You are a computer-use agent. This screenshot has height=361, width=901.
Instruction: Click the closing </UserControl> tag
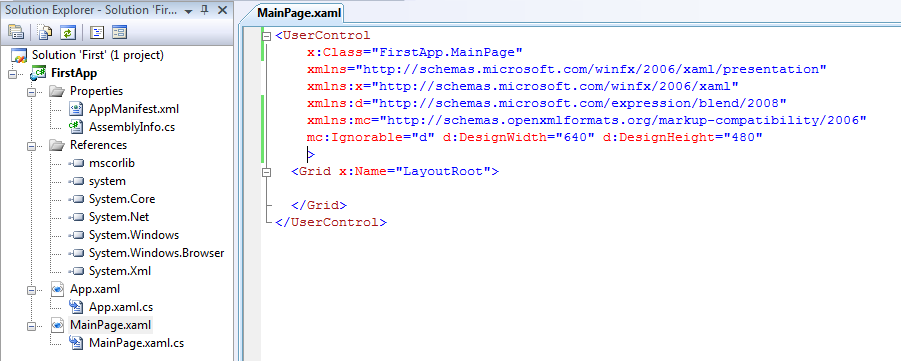331,222
